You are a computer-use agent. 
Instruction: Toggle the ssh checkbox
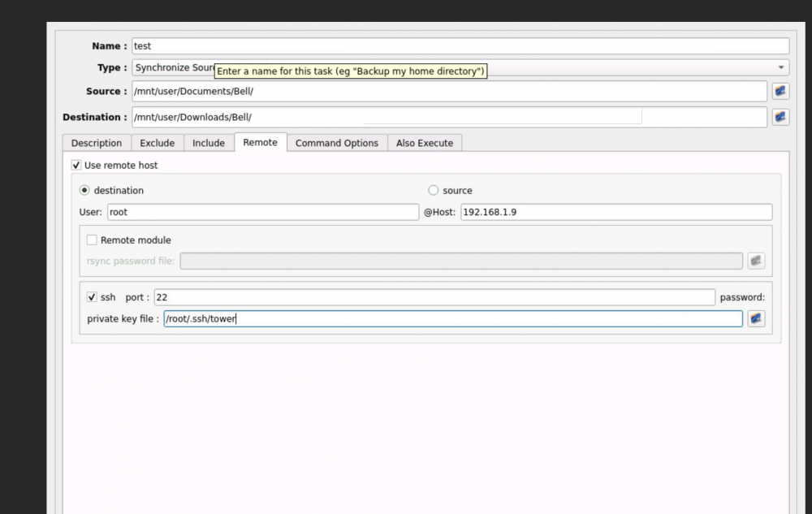tap(92, 297)
